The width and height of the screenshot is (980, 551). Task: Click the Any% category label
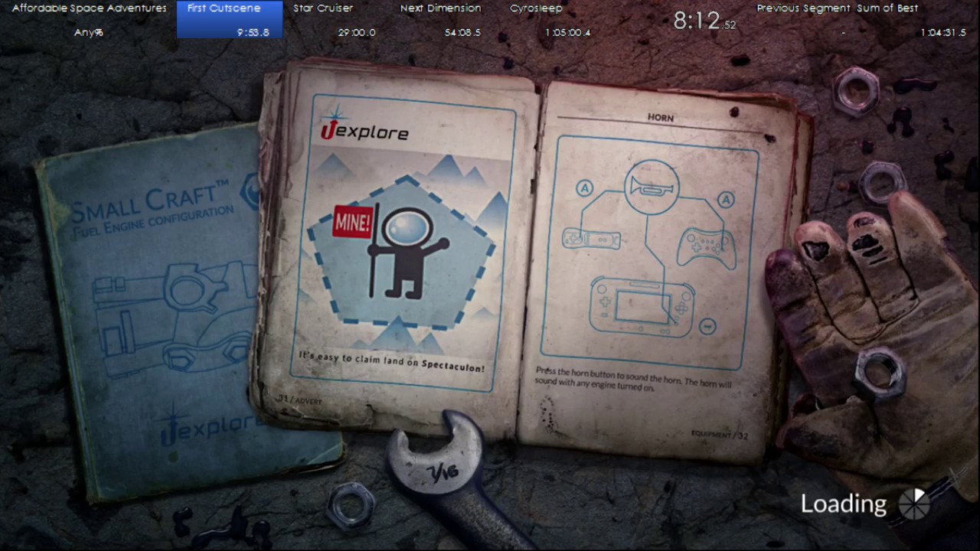[x=89, y=33]
